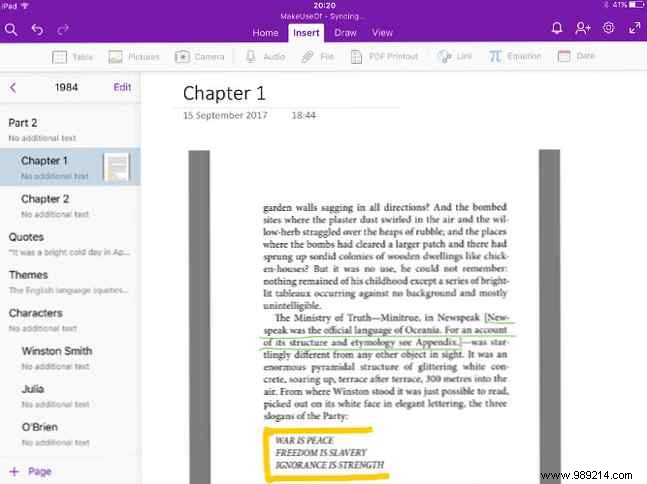Attach a File with paperclip icon
The image size is (647, 484).
coord(317,57)
